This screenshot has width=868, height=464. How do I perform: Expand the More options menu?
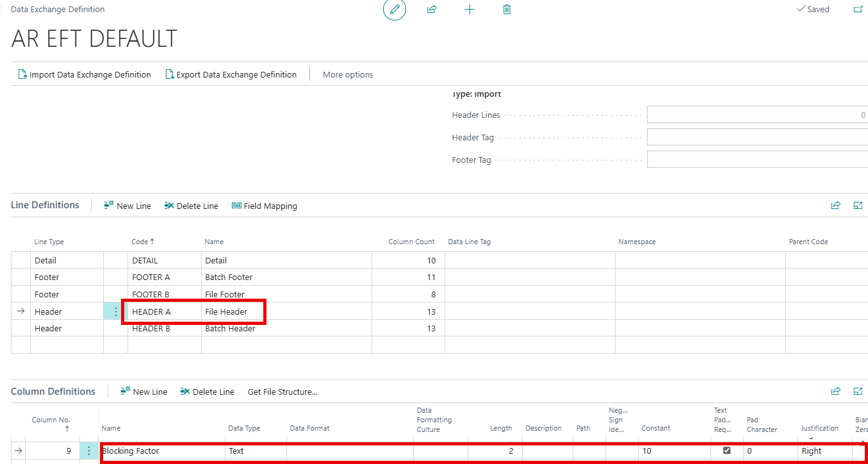348,74
